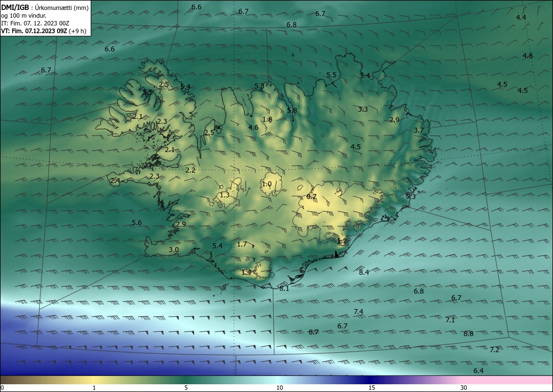Image resolution: width=553 pixels, height=392 pixels.
Task: Click the 7.4 value label
Action: pyautogui.click(x=358, y=312)
